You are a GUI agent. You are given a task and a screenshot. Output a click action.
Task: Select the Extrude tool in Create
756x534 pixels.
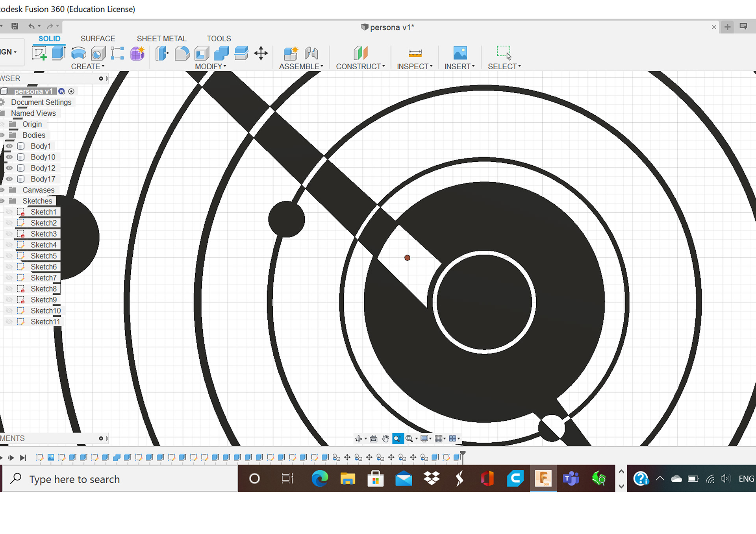click(x=59, y=53)
